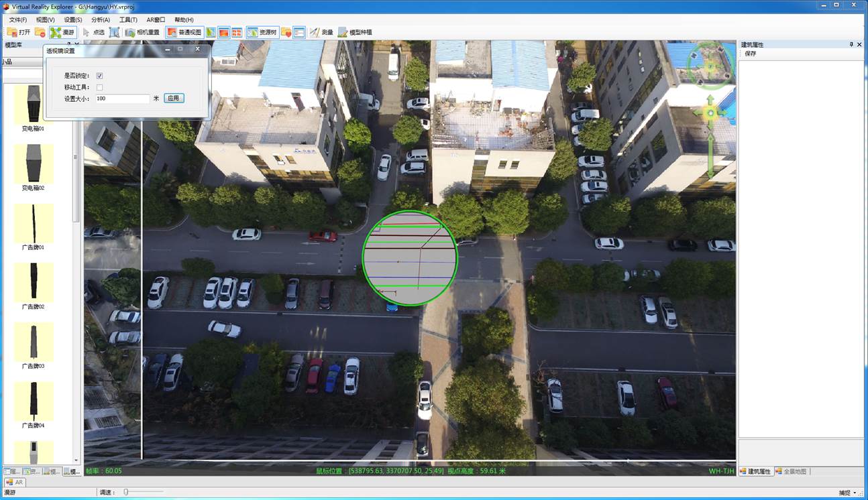This screenshot has height=500, width=868.
Task: Toggle the 资源树 resource tree panel
Action: (x=262, y=32)
